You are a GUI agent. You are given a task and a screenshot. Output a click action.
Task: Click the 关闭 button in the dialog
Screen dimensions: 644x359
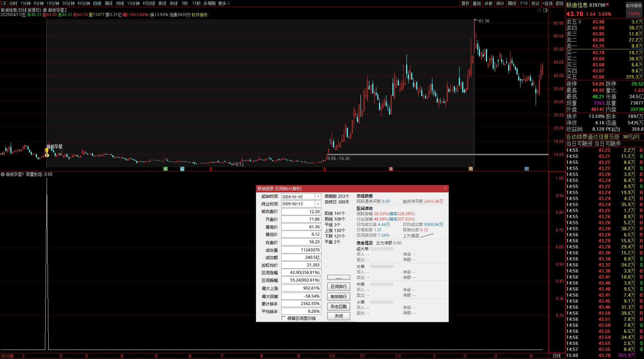pyautogui.click(x=339, y=316)
